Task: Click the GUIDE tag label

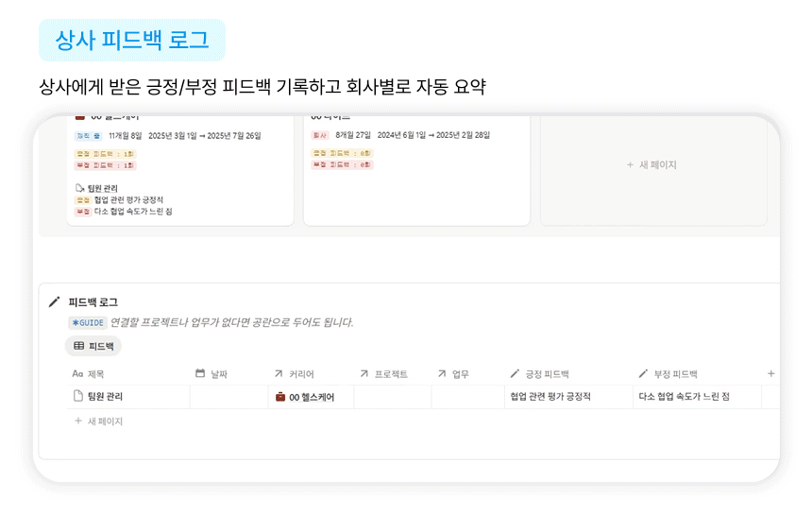Action: (88, 322)
